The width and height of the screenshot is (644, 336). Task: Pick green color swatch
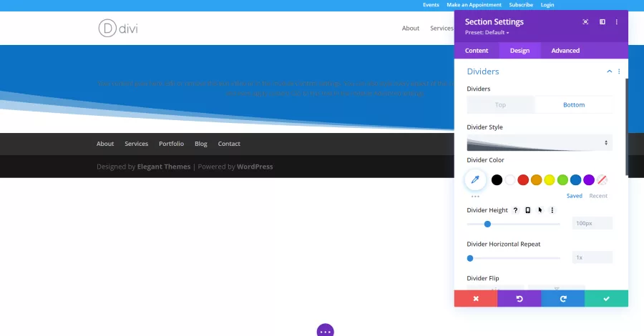562,179
